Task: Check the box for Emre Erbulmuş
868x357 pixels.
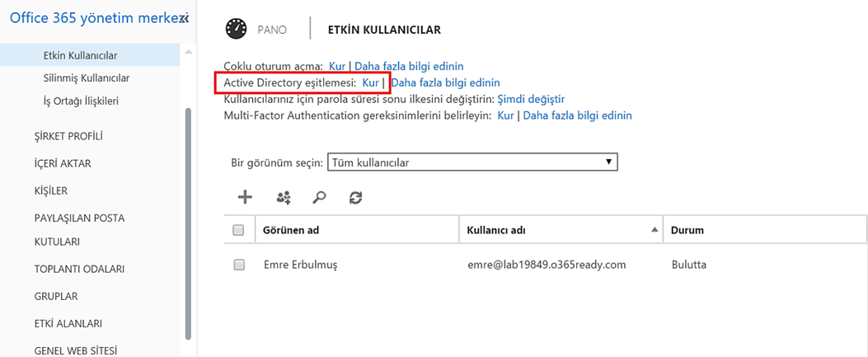Action: click(238, 265)
